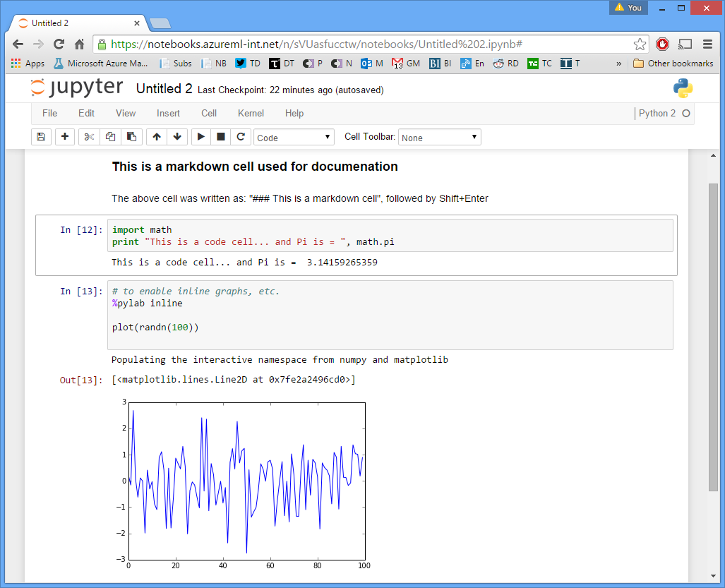This screenshot has height=588, width=725.
Task: Cut the selected cell
Action: (x=88, y=136)
